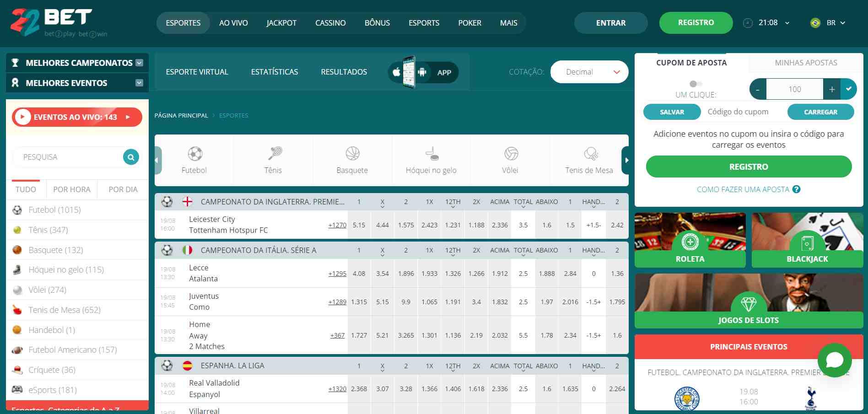Viewport: 868px width, 414px height.
Task: Open the Blackjack casino thumbnail
Action: (x=807, y=240)
